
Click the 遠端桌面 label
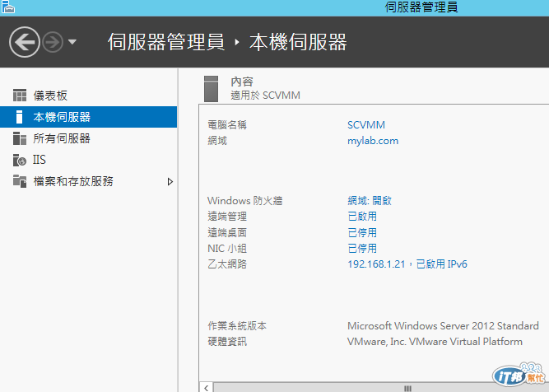tap(227, 232)
